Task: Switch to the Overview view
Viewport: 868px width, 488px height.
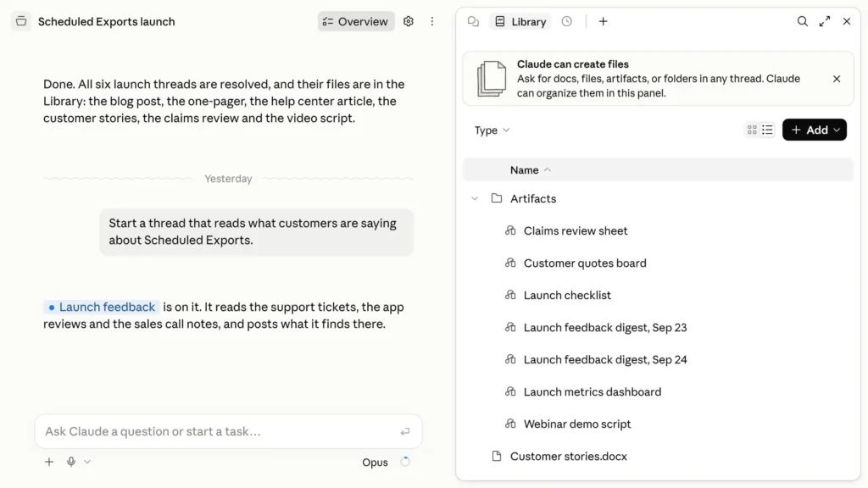Action: coord(356,21)
